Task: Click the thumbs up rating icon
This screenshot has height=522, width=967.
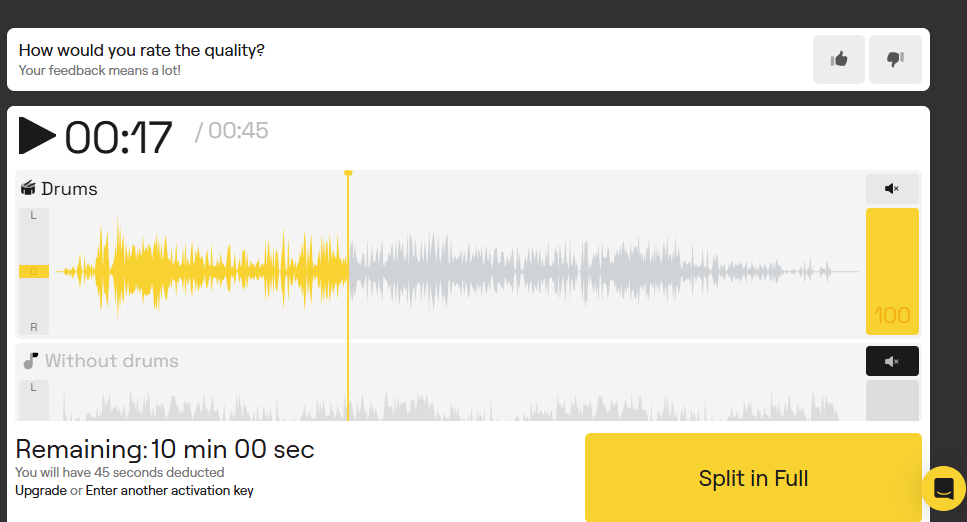Action: 838,60
